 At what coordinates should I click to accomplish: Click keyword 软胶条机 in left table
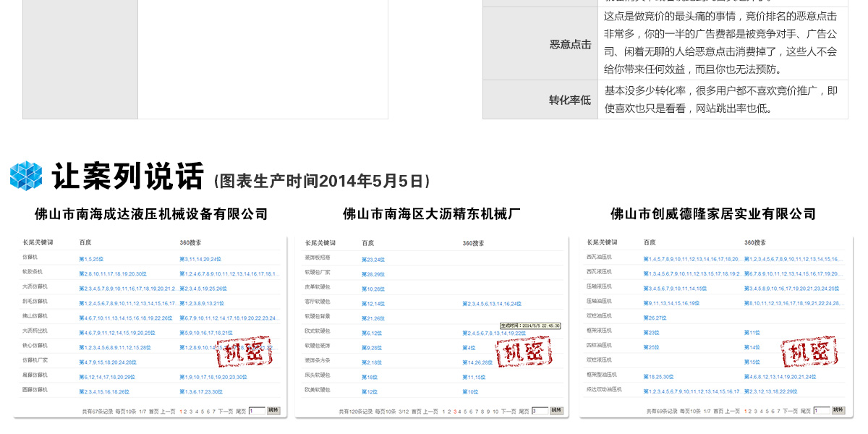(33, 272)
